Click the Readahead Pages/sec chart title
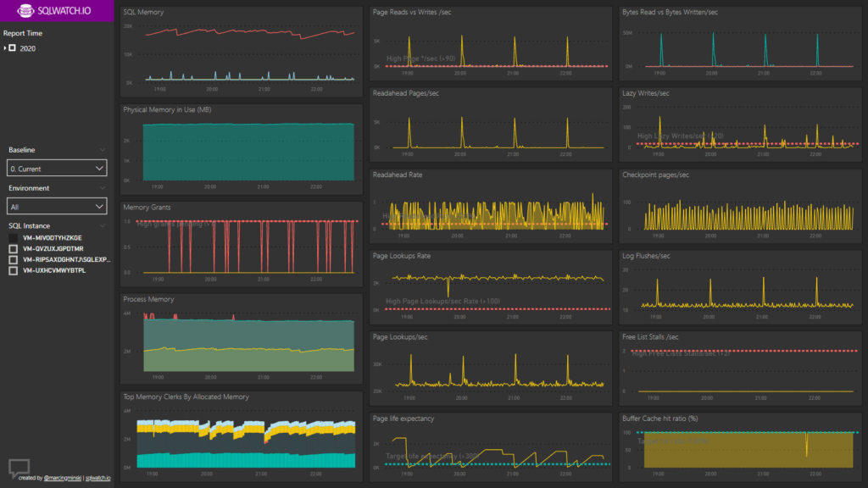This screenshot has width=868, height=488. coord(406,93)
